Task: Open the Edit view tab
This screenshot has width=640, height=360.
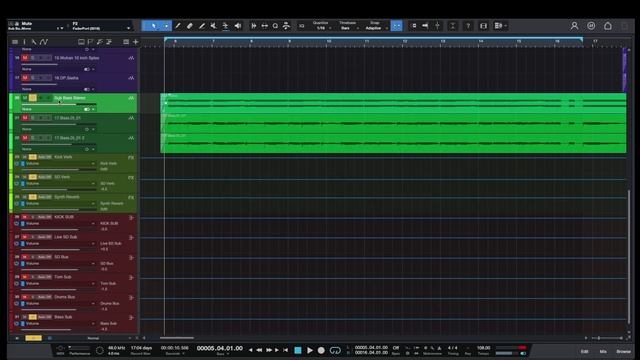Action: (584, 351)
